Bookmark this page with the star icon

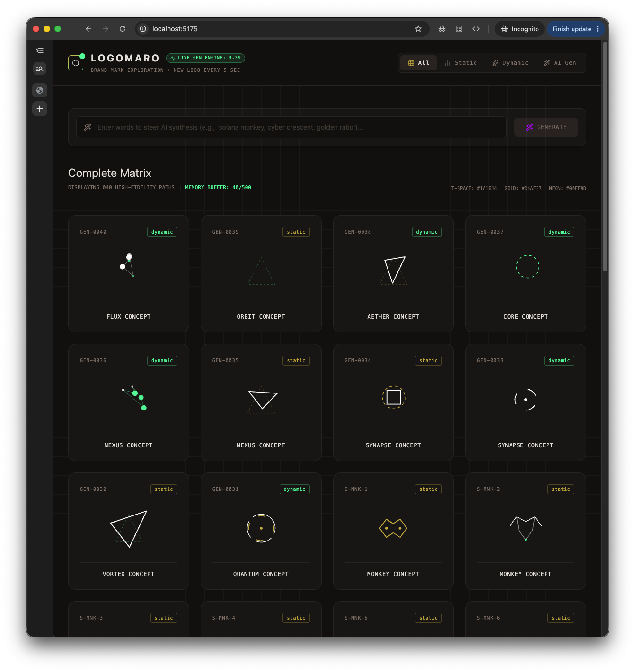tap(418, 29)
